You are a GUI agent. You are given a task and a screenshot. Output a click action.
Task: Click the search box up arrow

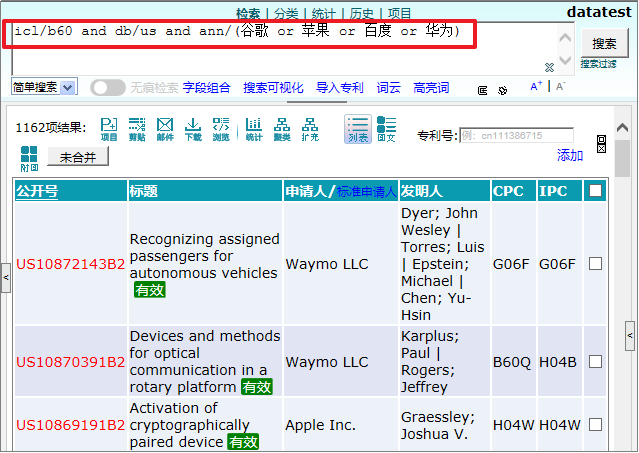coord(565,38)
